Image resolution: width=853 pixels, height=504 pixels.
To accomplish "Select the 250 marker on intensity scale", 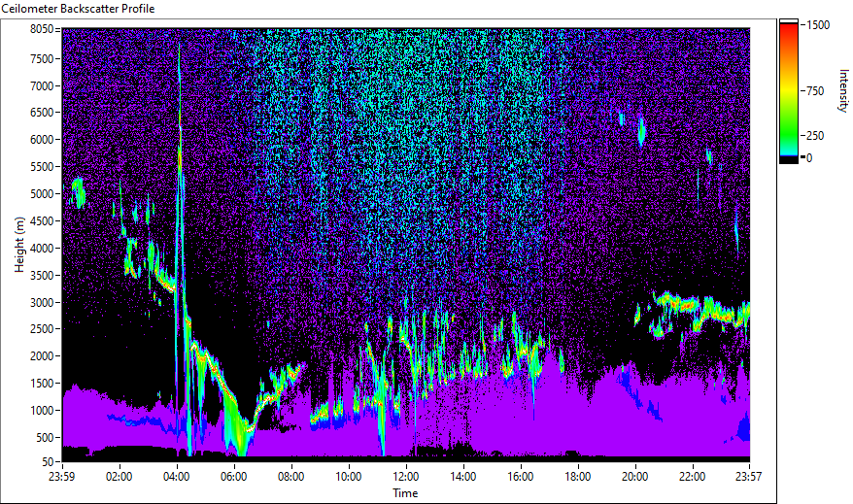I will coord(815,135).
